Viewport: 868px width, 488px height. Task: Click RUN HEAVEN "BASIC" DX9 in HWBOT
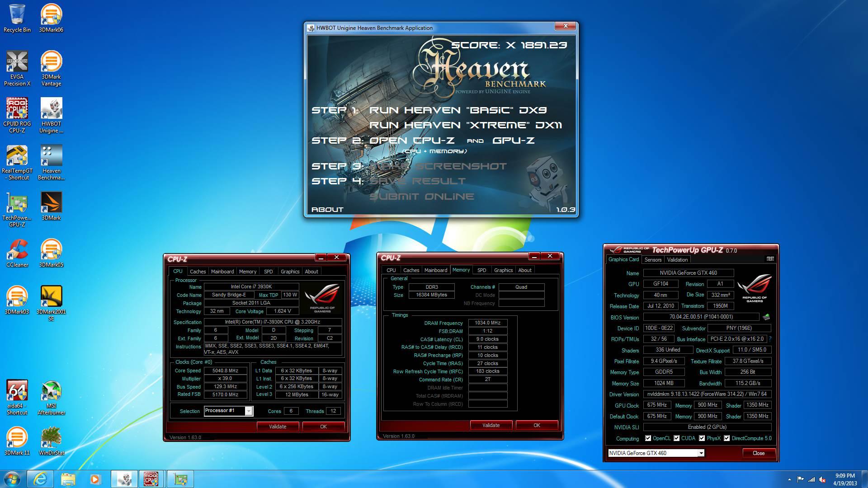458,110
